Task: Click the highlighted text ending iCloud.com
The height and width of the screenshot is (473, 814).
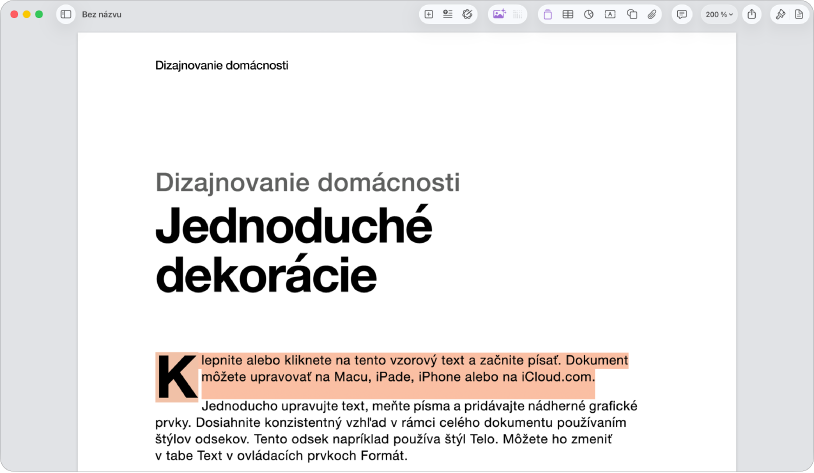Action: (x=398, y=377)
